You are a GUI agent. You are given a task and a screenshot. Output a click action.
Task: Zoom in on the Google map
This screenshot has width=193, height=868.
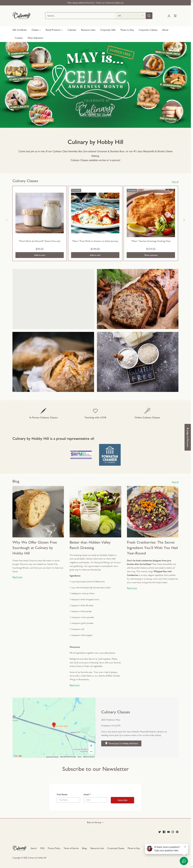click(91, 746)
